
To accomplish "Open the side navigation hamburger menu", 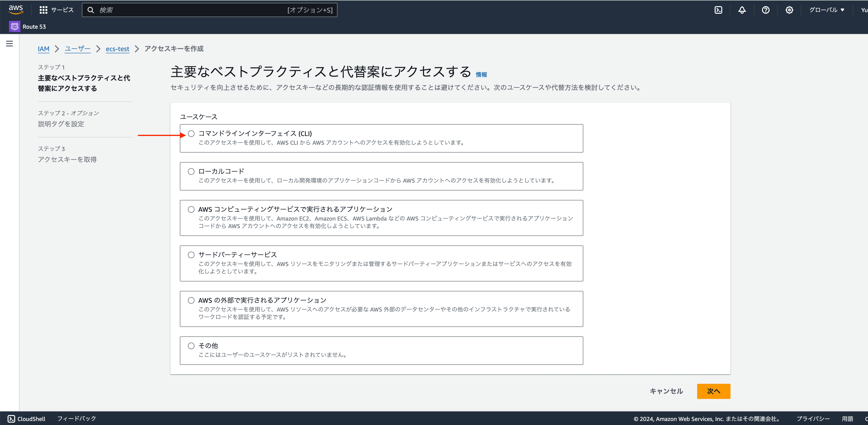I will tap(9, 44).
